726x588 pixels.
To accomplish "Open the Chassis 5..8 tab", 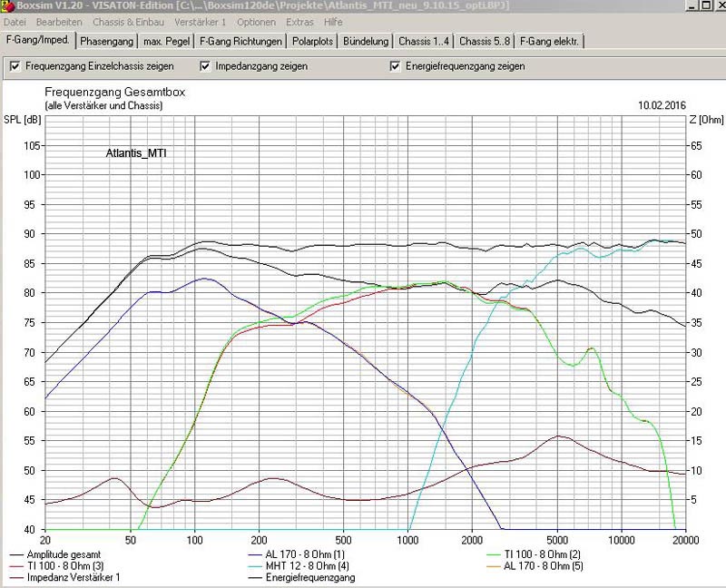I will pyautogui.click(x=484, y=42).
